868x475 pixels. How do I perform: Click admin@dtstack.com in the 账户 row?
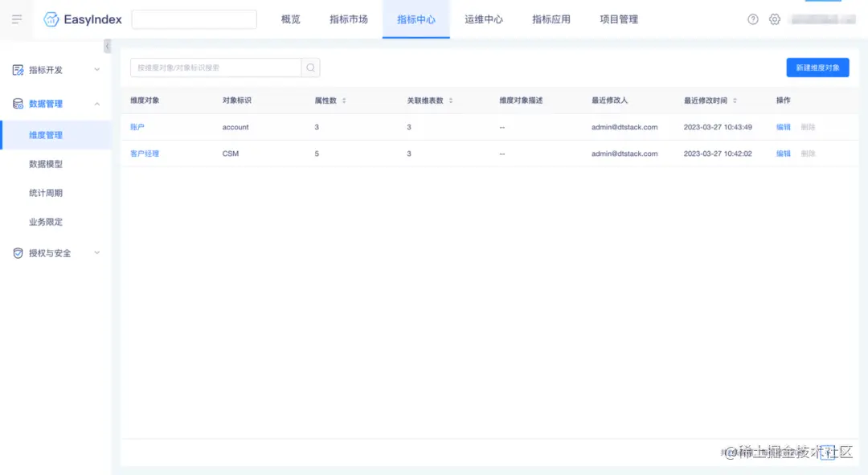click(x=624, y=127)
